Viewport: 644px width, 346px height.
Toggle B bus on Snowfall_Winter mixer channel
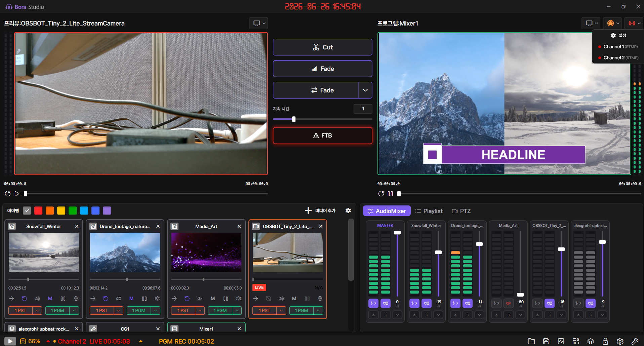point(427,315)
